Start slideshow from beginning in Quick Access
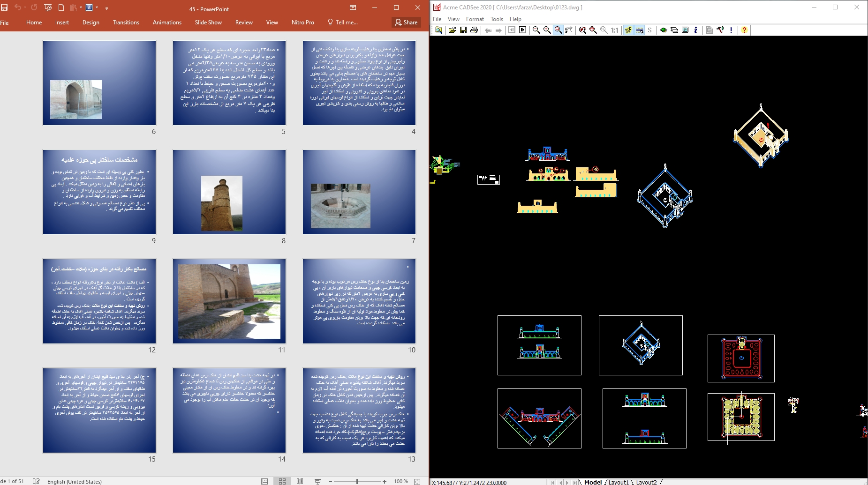The width and height of the screenshot is (868, 485). pos(48,7)
